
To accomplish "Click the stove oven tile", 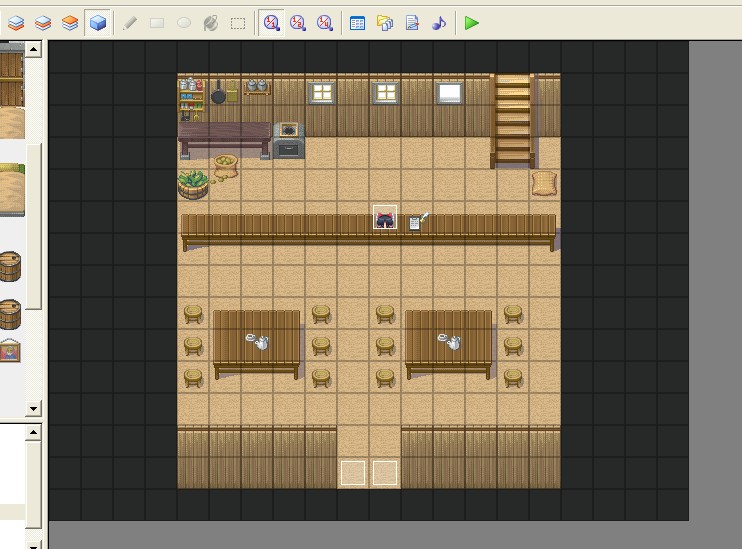I will click(289, 141).
